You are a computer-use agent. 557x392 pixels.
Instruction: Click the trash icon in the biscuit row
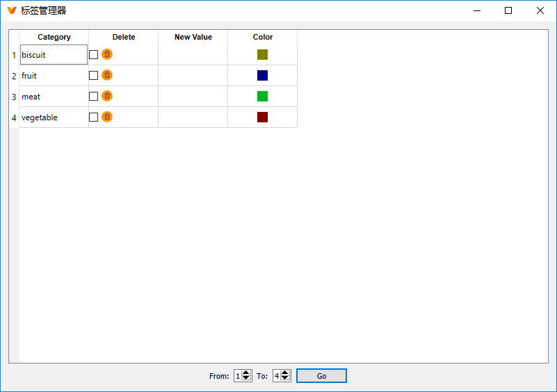pyautogui.click(x=107, y=54)
